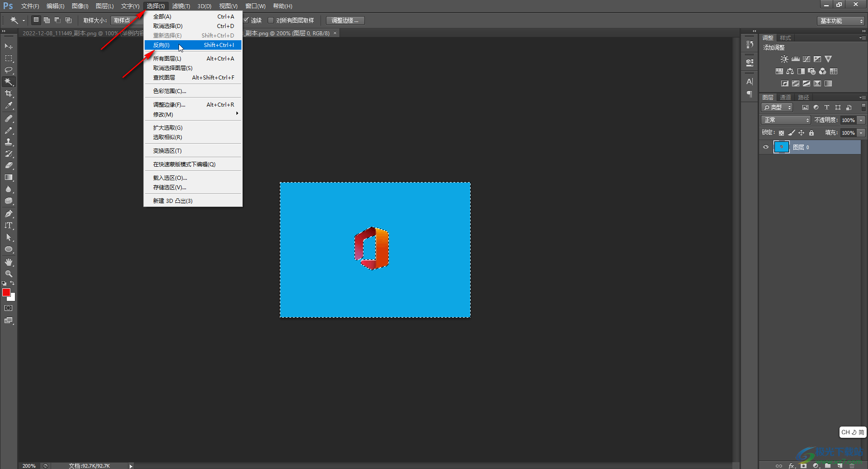Select the Eraser tool
Screen dimensions: 868x469
(9, 165)
